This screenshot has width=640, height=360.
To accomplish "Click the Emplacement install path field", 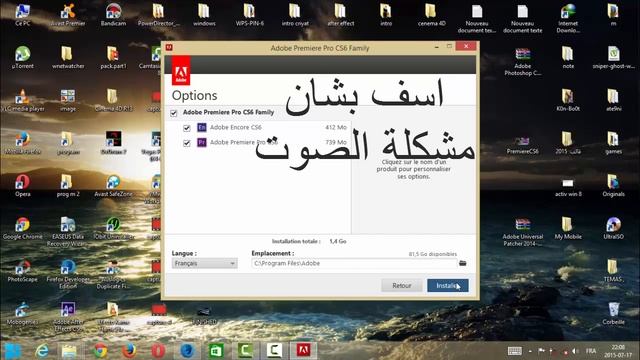I will pyautogui.click(x=354, y=264).
